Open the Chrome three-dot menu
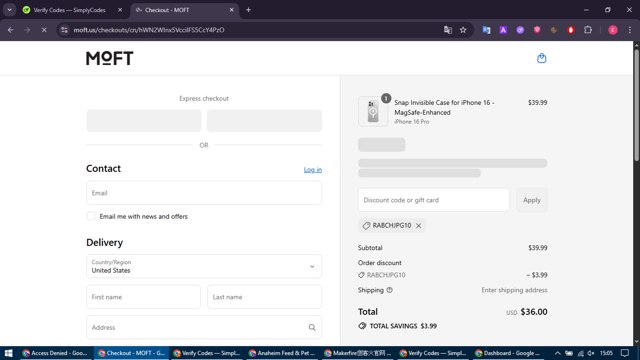Viewport: 640px width, 360px height. click(629, 30)
